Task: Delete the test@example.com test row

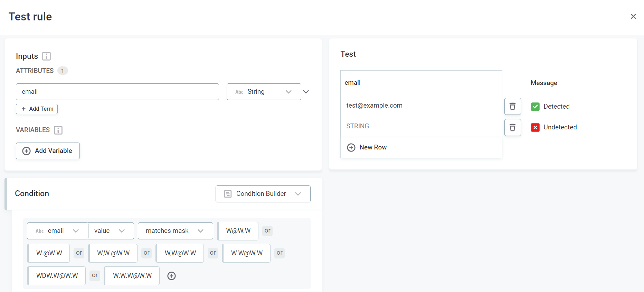Action: [x=512, y=107]
